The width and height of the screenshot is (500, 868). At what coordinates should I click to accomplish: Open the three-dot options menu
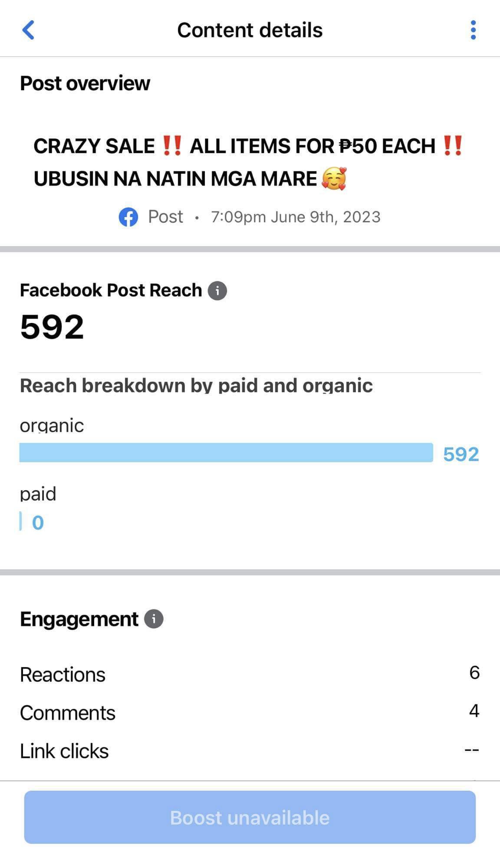tap(473, 30)
